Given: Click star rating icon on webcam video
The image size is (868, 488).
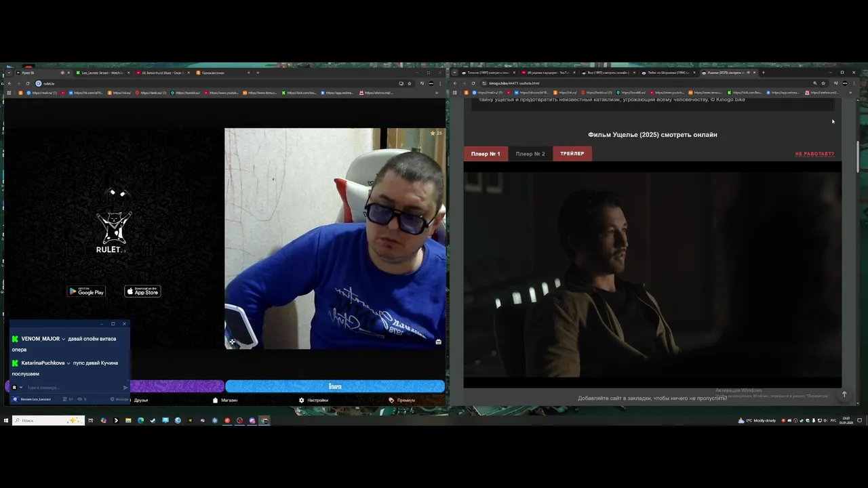Looking at the screenshot, I should (433, 133).
